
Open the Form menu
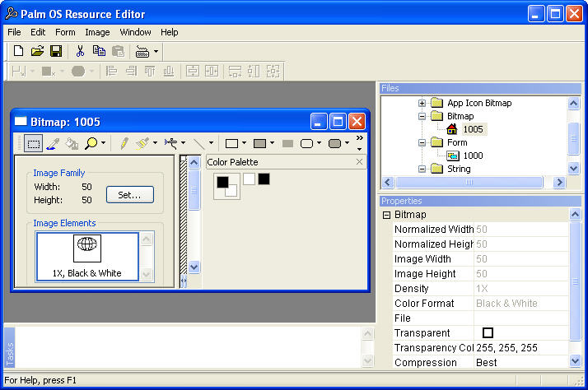(x=65, y=32)
